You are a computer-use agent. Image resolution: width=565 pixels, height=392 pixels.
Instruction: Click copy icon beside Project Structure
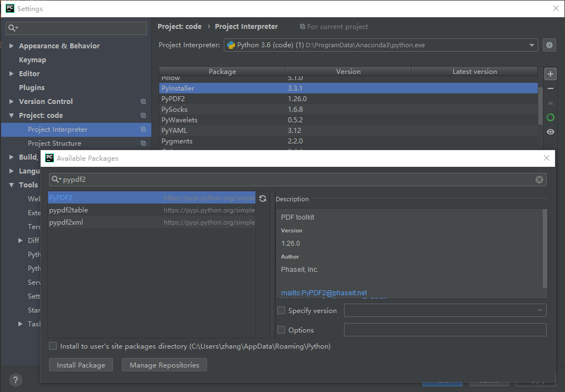click(143, 143)
